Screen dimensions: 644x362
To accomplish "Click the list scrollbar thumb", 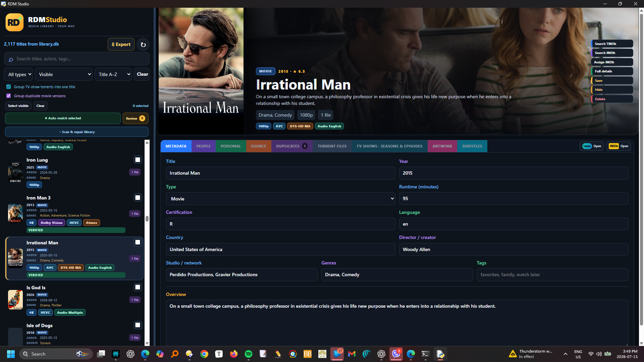I will click(147, 219).
